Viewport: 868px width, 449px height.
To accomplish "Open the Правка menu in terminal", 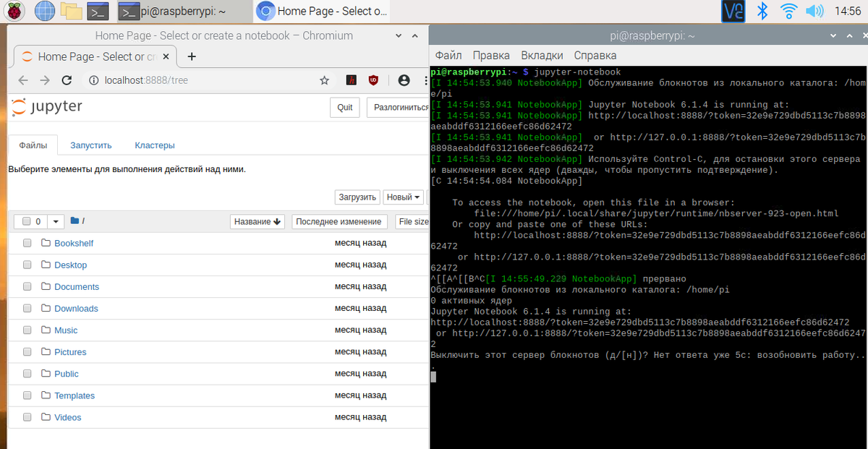I will coord(491,55).
